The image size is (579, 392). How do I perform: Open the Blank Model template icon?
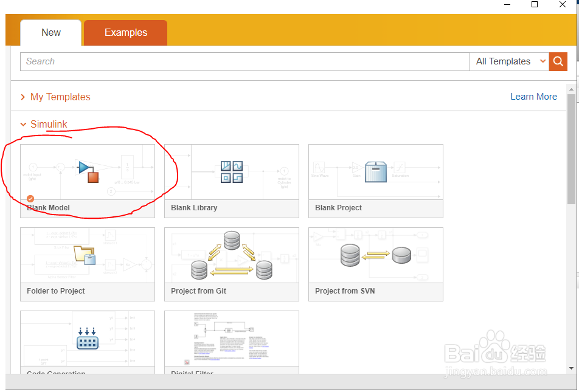(88, 173)
